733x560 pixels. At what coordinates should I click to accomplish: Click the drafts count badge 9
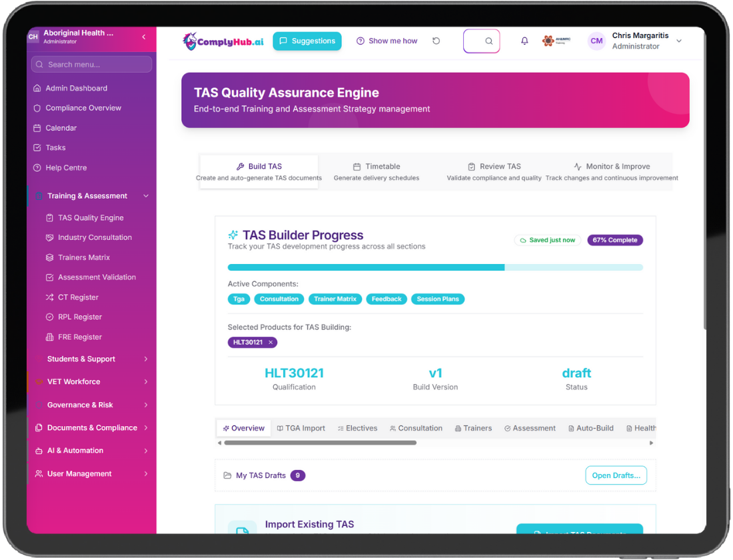pos(298,475)
